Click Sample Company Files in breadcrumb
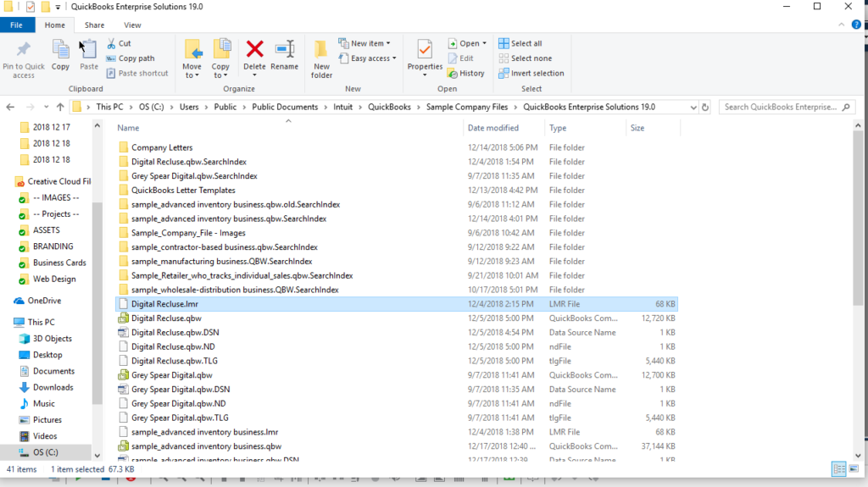 click(x=467, y=107)
